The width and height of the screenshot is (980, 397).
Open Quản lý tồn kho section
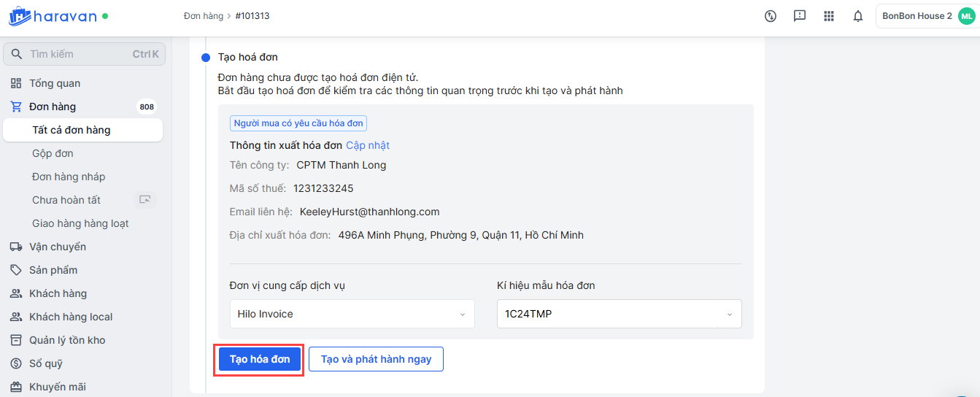pyautogui.click(x=67, y=340)
